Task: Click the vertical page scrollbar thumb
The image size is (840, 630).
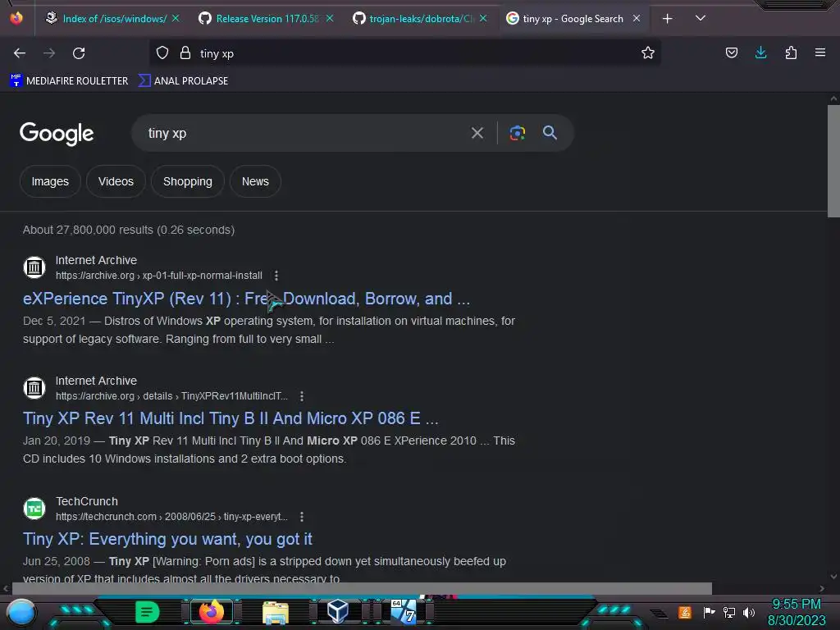Action: click(x=833, y=161)
